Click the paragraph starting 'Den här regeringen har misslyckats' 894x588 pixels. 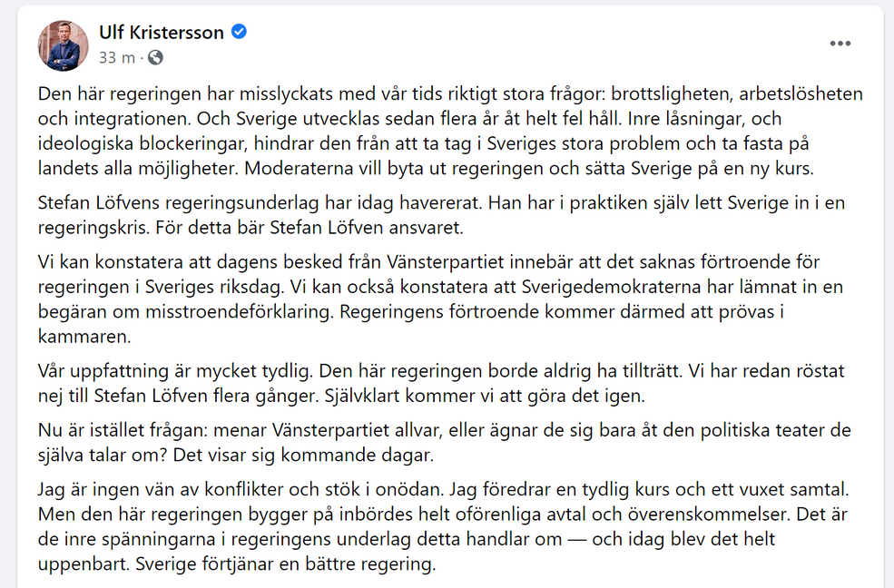click(450, 131)
